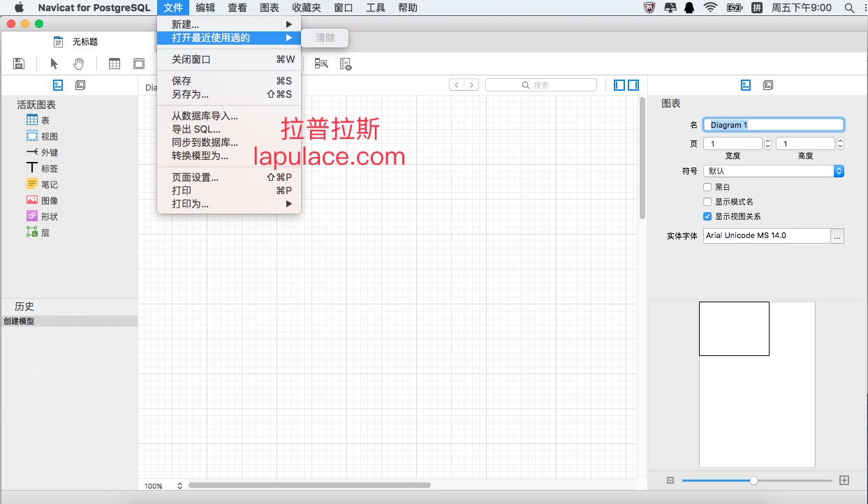Choose 转换模型为... menu item
The width and height of the screenshot is (868, 504).
229,156
